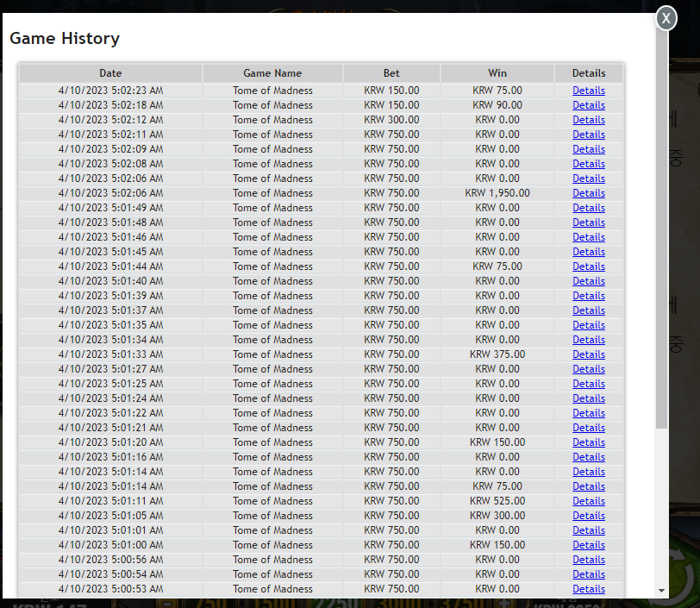Click Tome of Madness in the 5:01:33 AM row
The width and height of the screenshot is (700, 608).
coord(272,354)
